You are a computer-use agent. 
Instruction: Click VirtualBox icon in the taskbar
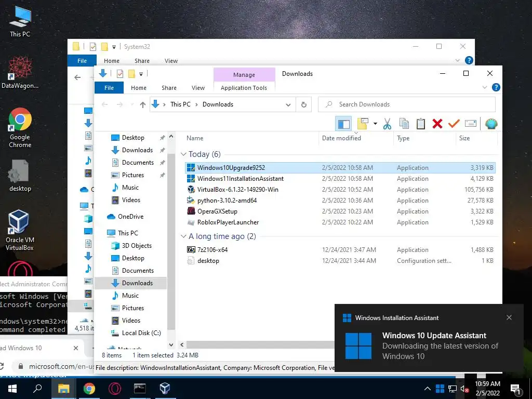[165, 388]
